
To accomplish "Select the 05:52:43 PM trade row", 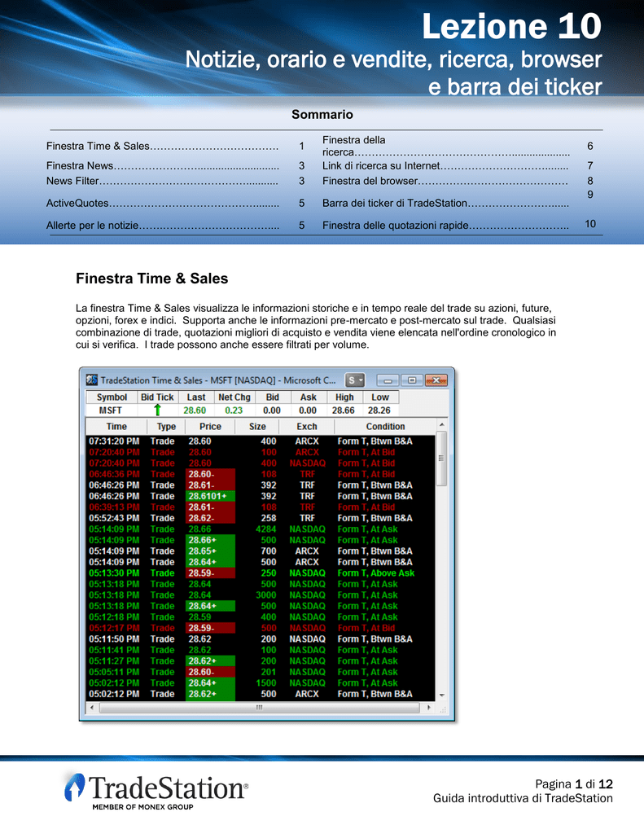I will tap(261, 517).
